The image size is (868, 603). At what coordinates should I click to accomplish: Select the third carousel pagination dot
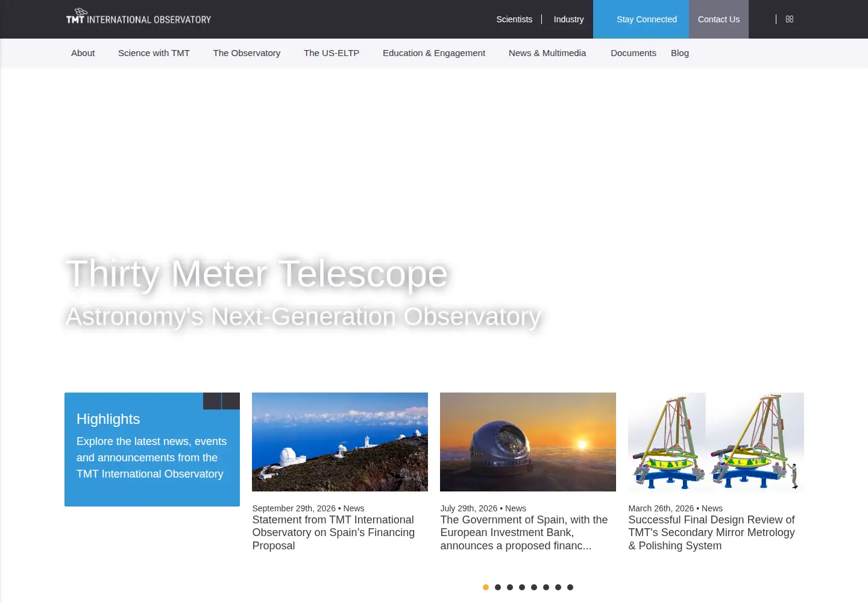click(x=510, y=587)
